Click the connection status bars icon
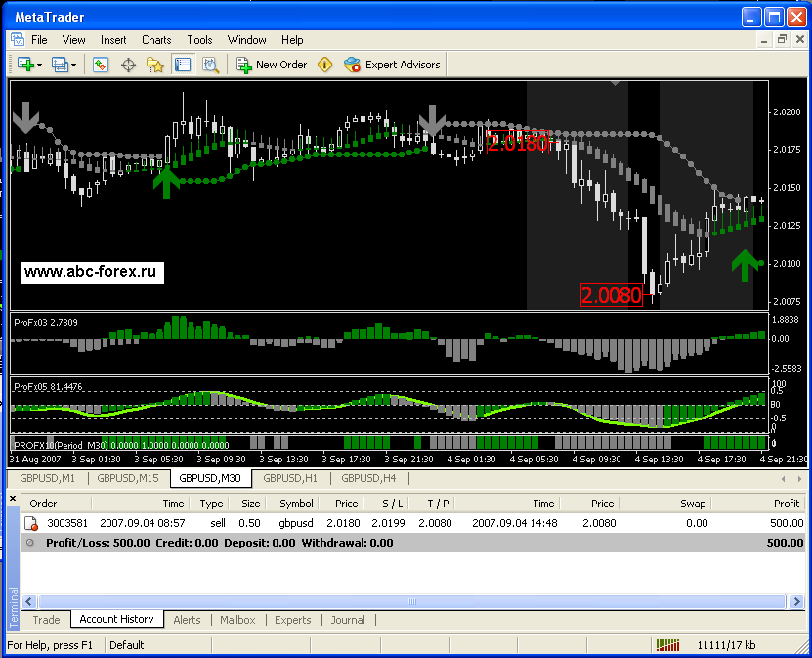812x658 pixels. click(x=667, y=645)
